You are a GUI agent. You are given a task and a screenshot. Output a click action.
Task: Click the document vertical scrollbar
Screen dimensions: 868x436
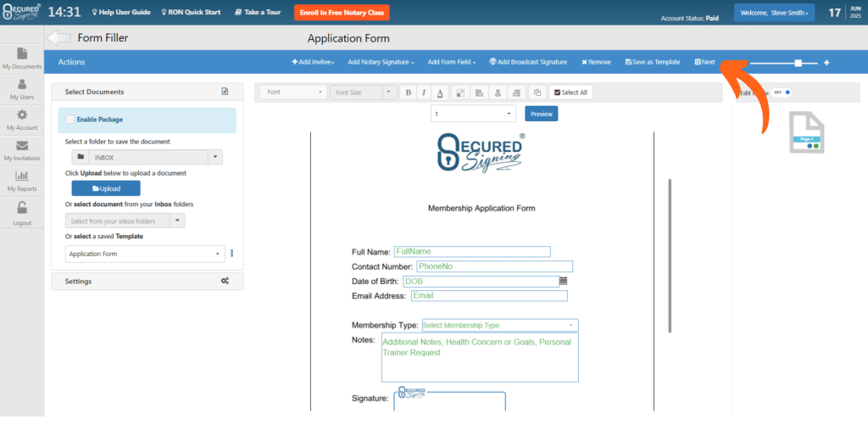[670, 255]
